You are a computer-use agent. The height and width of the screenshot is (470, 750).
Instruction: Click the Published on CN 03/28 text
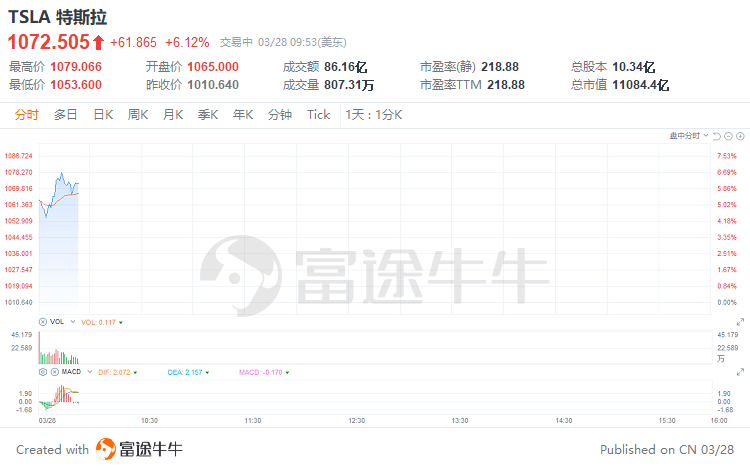667,450
